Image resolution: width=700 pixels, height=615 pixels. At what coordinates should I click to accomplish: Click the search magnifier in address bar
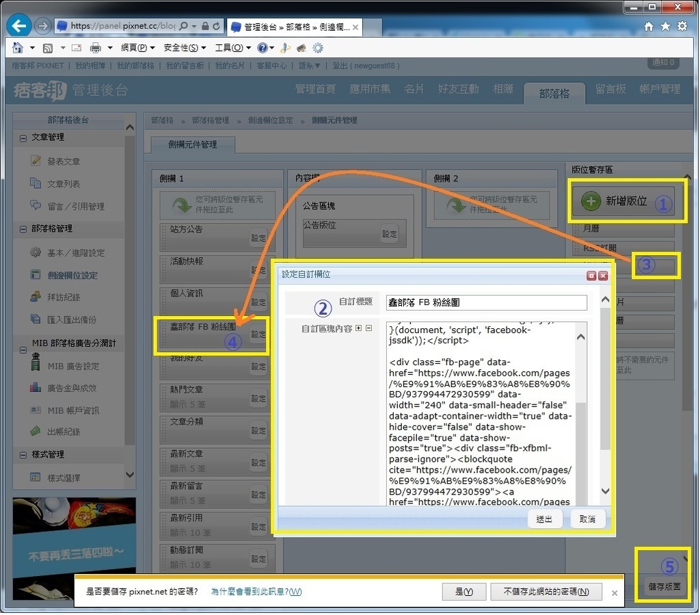[x=183, y=26]
